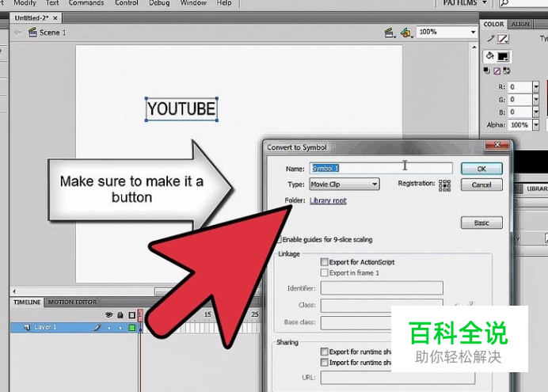Open the Alpha value slider arrow

pos(536,125)
